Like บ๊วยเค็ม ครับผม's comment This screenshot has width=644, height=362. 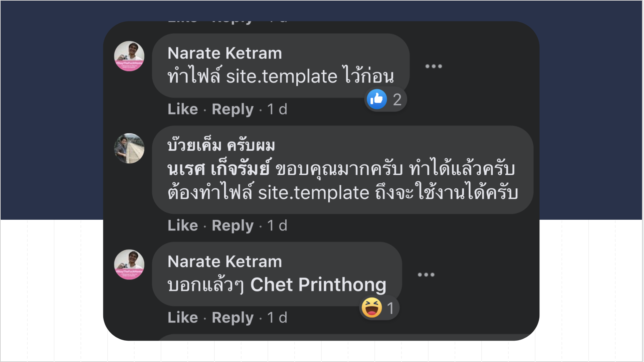pyautogui.click(x=183, y=225)
